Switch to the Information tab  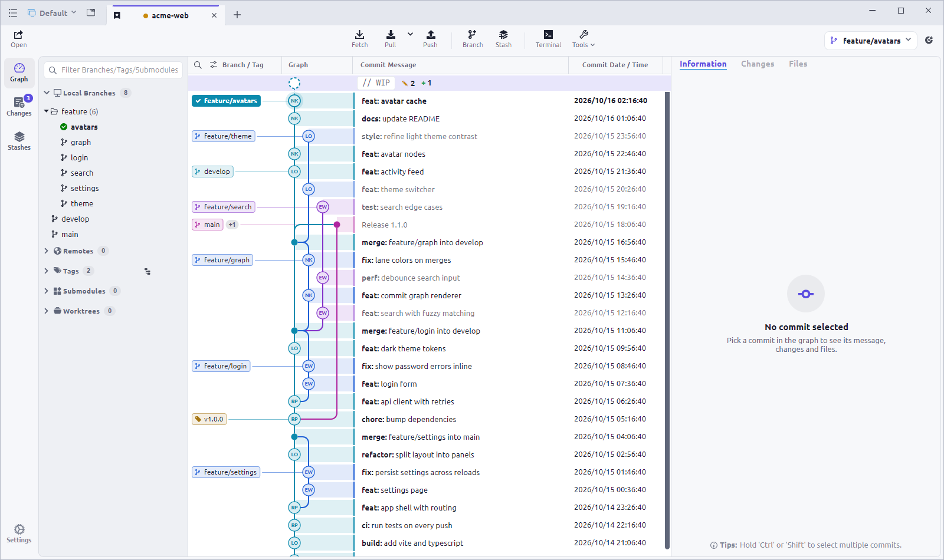[703, 64]
